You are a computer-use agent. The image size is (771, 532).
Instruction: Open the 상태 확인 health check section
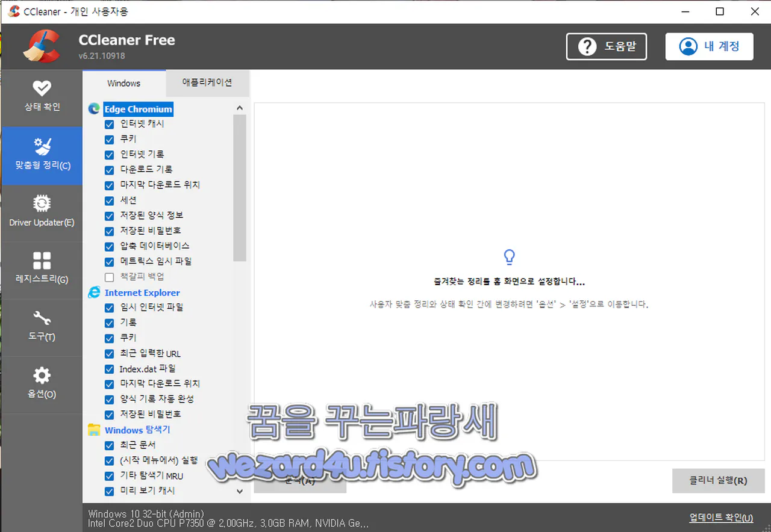42,98
